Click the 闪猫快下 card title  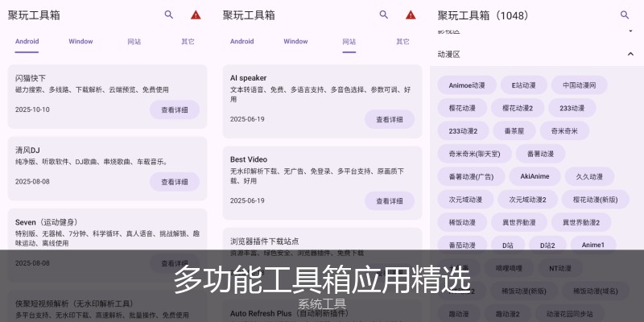tap(31, 78)
